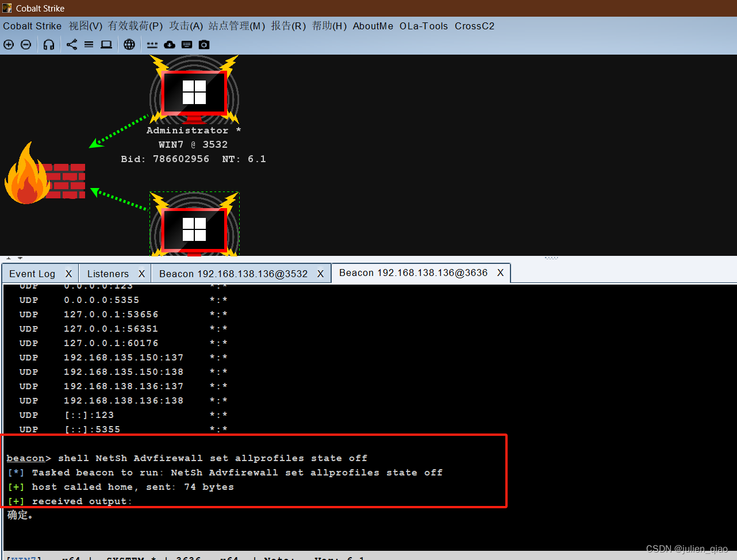The width and height of the screenshot is (737, 560).
Task: Switch to targets view laptop icon
Action: 106,44
